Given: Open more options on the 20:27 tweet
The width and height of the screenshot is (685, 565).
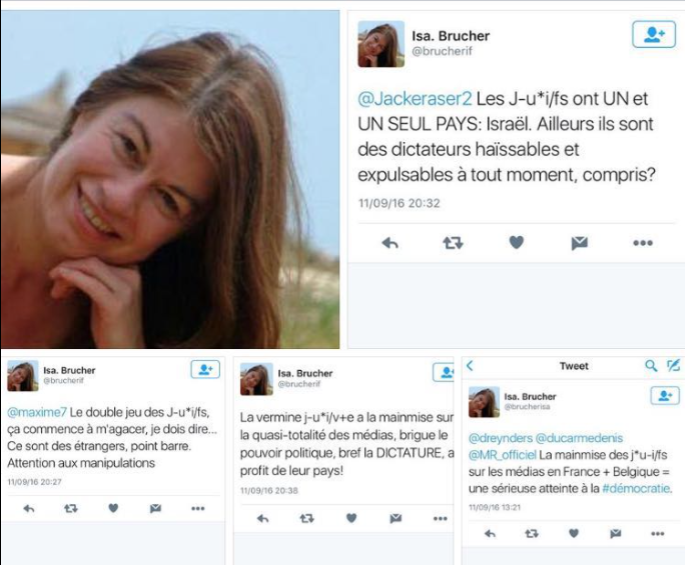Looking at the screenshot, I should pyautogui.click(x=197, y=508).
